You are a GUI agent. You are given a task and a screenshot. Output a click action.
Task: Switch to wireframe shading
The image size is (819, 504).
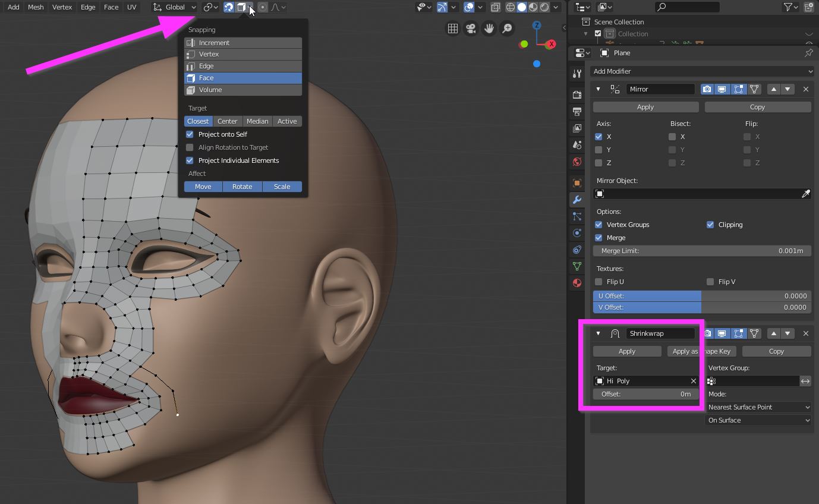[511, 7]
